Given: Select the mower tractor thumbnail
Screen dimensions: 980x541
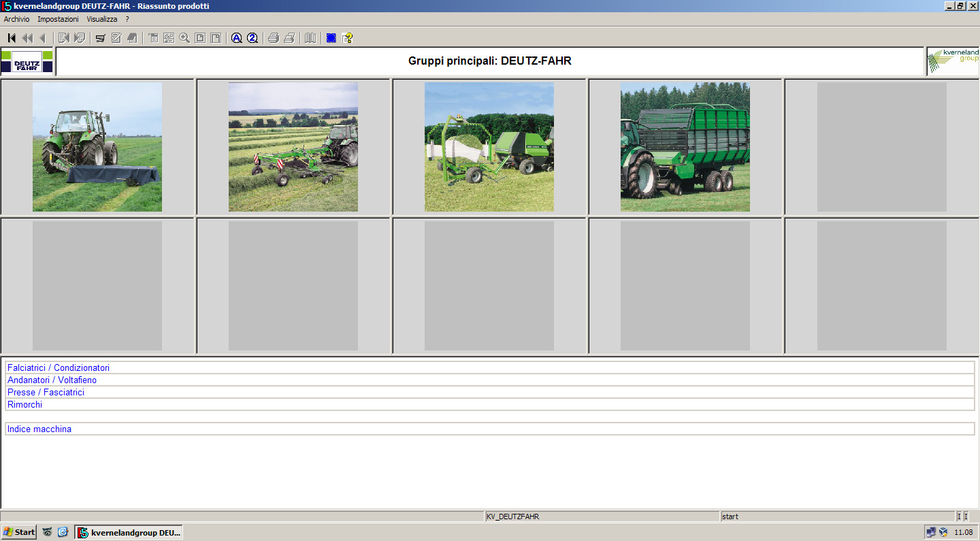Looking at the screenshot, I should pyautogui.click(x=97, y=147).
